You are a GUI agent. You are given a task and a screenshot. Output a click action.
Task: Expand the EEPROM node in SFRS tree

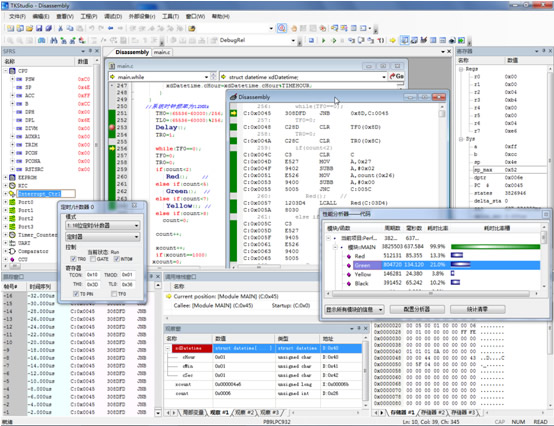click(x=5, y=177)
